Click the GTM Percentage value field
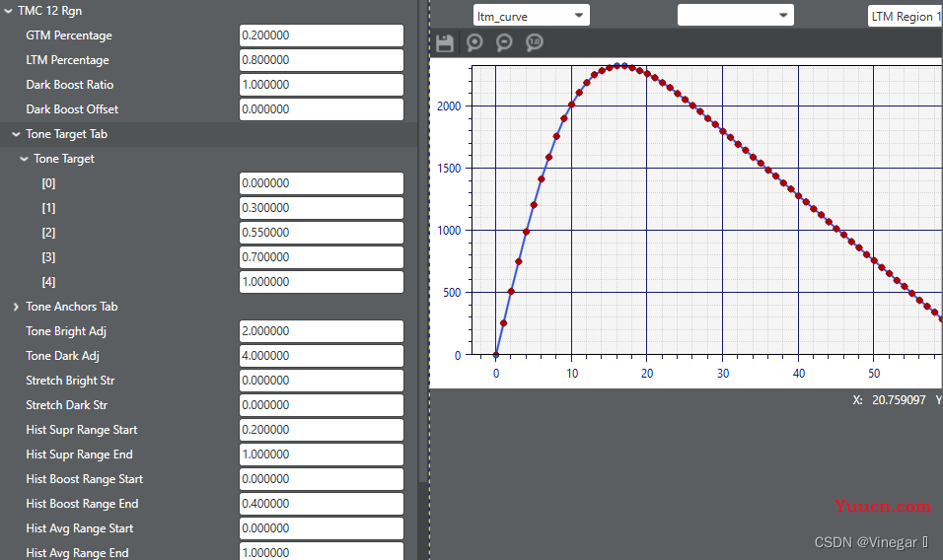 (321, 35)
